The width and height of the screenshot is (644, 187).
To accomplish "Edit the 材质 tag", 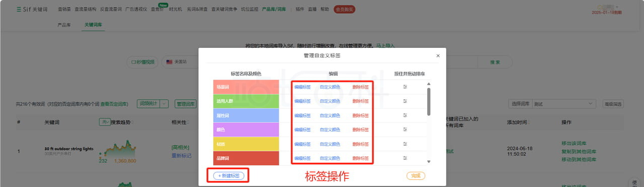I will 302,144.
